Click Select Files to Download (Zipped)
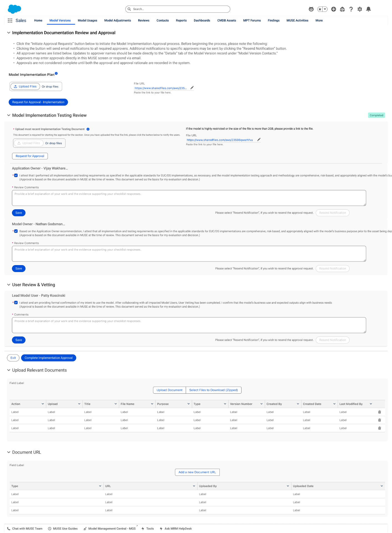 coord(213,390)
